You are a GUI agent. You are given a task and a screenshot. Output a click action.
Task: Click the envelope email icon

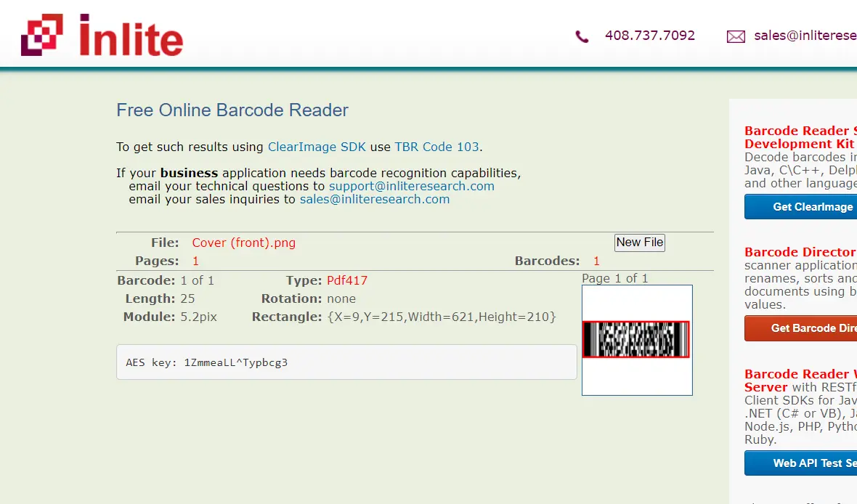click(x=736, y=36)
